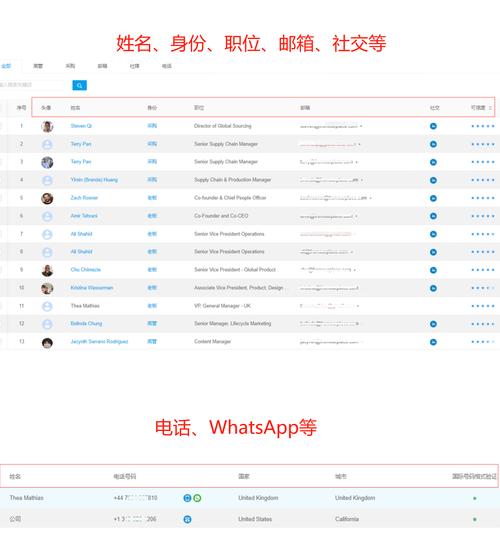Click the keyword search input field
The image size is (500, 558).
click(33, 85)
